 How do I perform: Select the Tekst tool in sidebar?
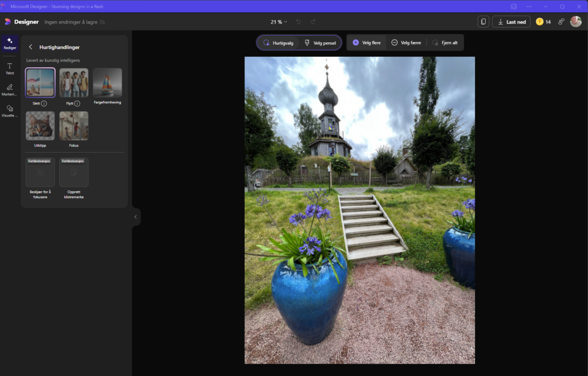pyautogui.click(x=10, y=68)
